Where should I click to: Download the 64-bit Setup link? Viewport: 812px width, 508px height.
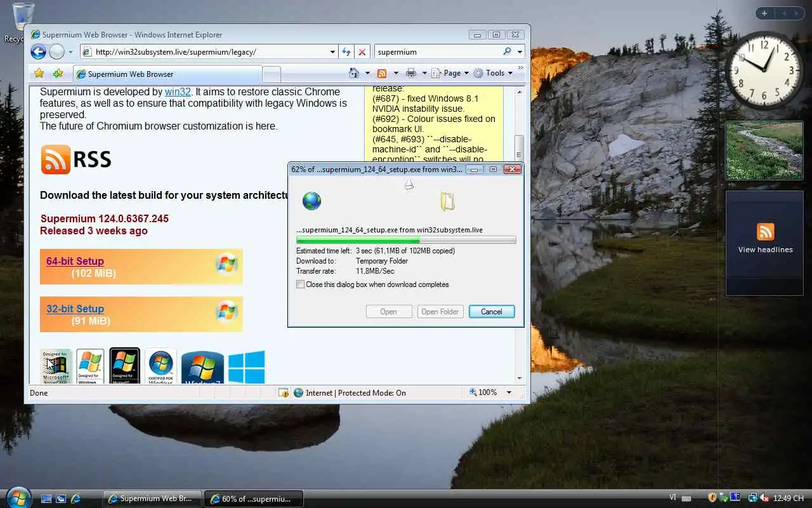coord(75,261)
